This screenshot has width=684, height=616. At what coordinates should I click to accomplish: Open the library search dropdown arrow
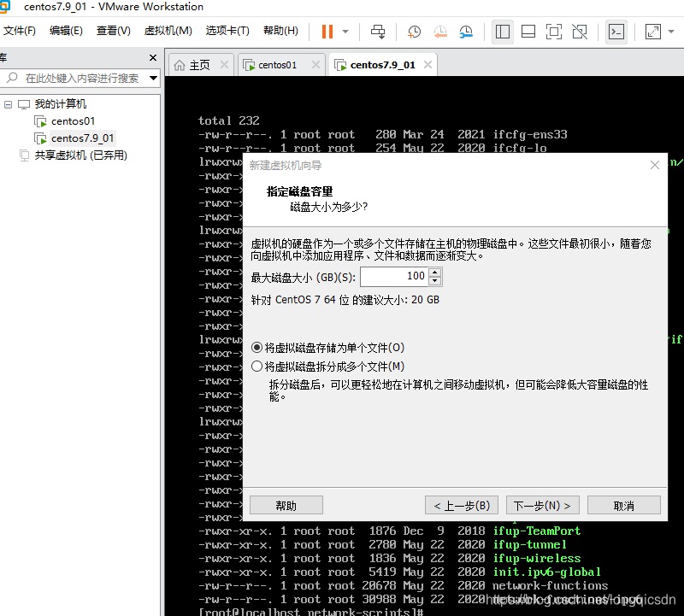pyautogui.click(x=153, y=79)
